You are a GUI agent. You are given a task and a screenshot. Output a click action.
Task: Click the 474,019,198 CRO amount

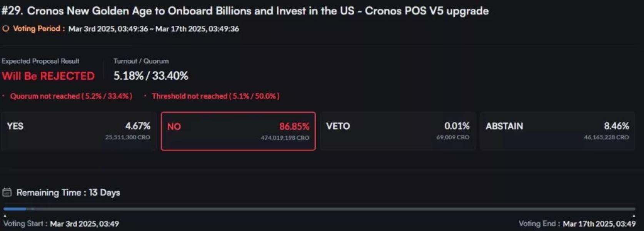285,138
